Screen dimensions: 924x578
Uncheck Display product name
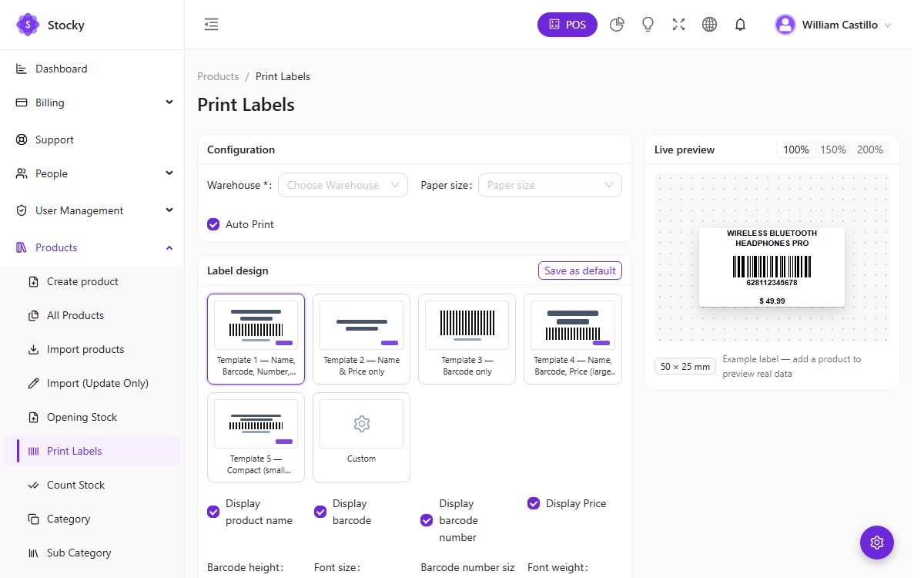pos(213,512)
